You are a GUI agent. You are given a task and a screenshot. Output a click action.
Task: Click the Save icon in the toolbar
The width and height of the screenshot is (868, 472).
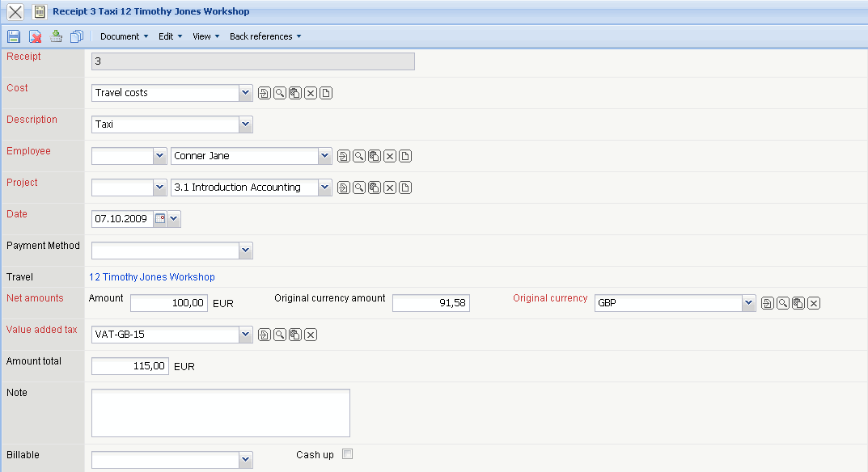click(x=14, y=36)
